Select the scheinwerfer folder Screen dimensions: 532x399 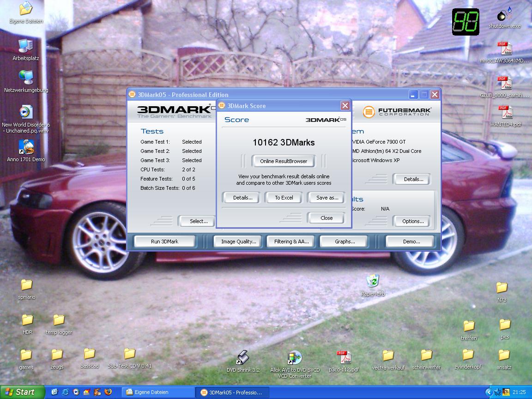pos(426,360)
